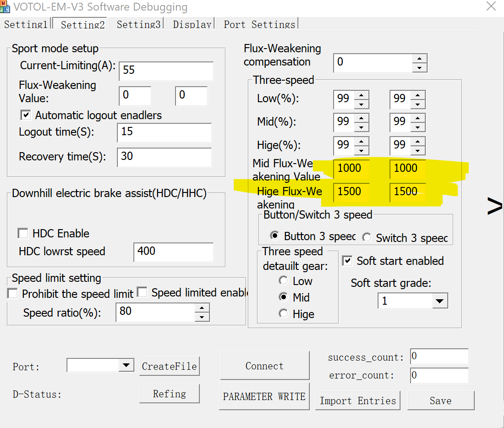Decrease first Low(%) value with down arrow

click(362, 104)
